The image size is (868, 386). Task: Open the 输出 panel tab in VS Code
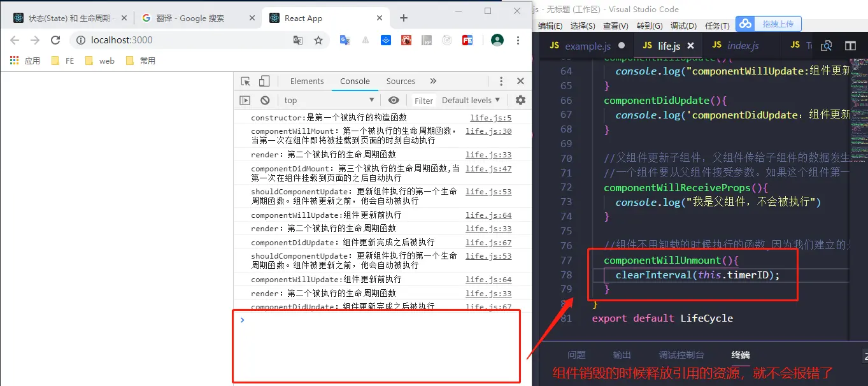(622, 355)
